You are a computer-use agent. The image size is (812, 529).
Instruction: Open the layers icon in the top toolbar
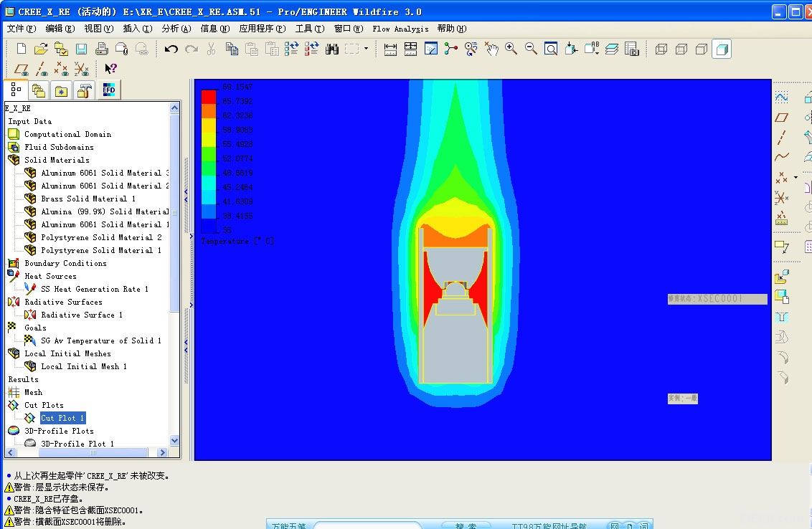[612, 49]
